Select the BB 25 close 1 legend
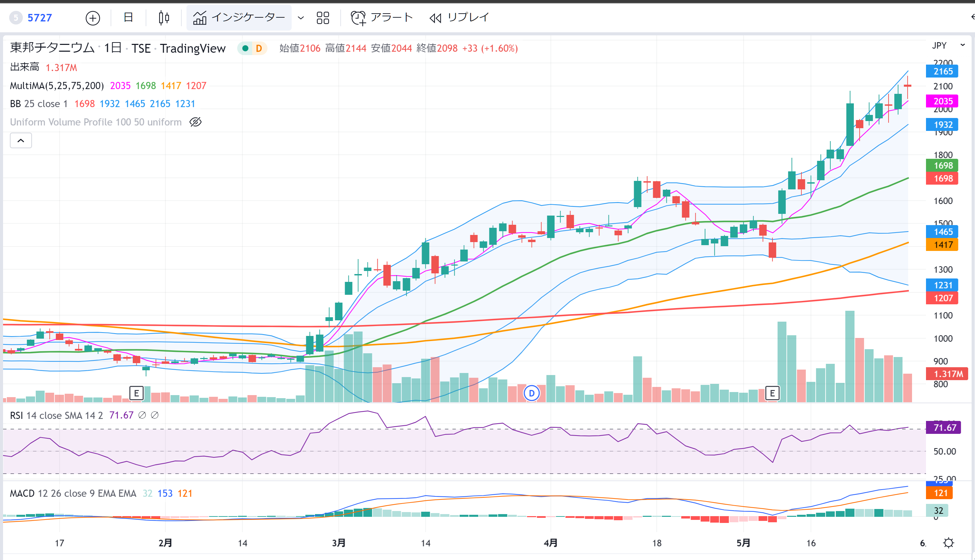 click(38, 104)
